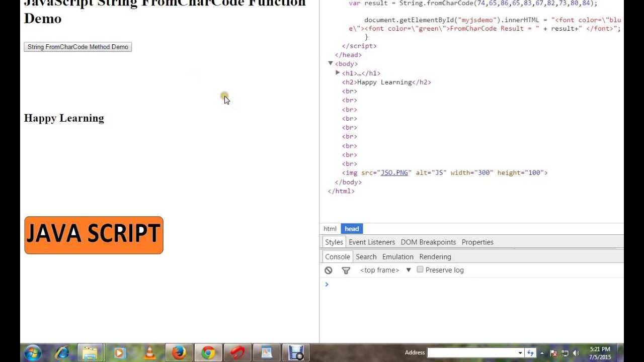Open Firefox from the taskbar
The width and height of the screenshot is (644, 362).
(179, 353)
